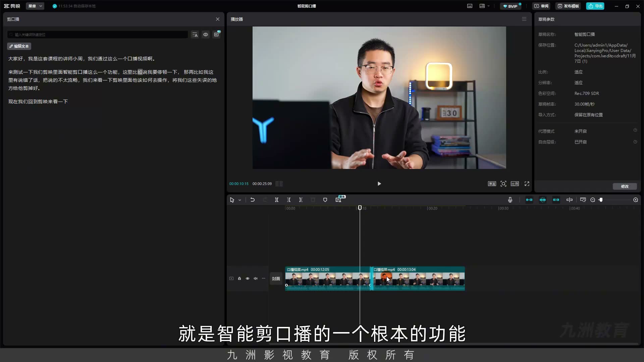Mute the track audio speaker icon
644x362 pixels.
click(256, 279)
